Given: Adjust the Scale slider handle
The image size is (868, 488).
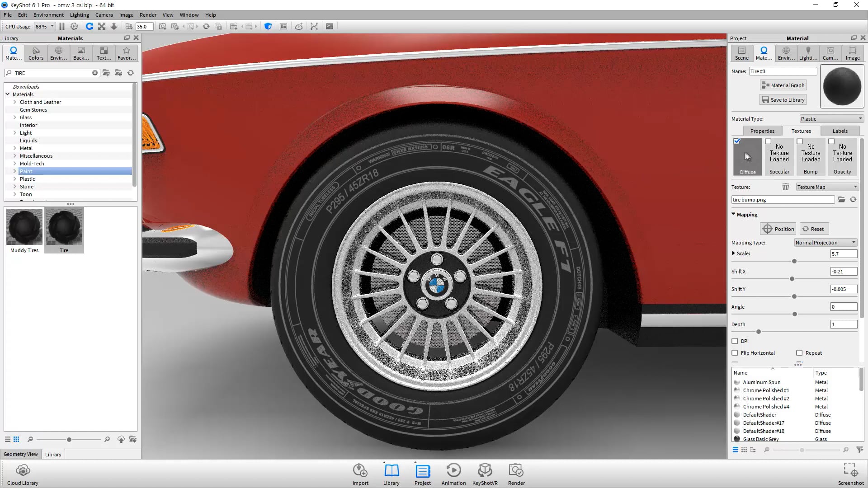Looking at the screenshot, I should click(794, 261).
